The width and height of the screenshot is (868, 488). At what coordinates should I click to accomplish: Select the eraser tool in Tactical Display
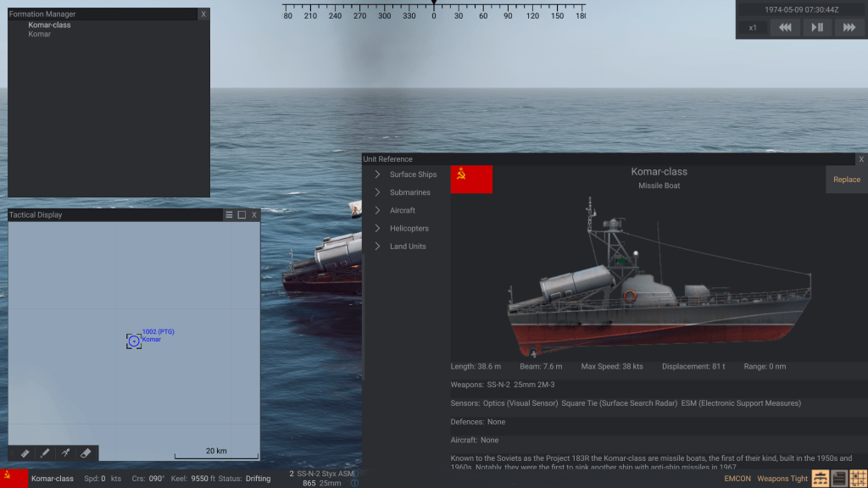click(86, 453)
